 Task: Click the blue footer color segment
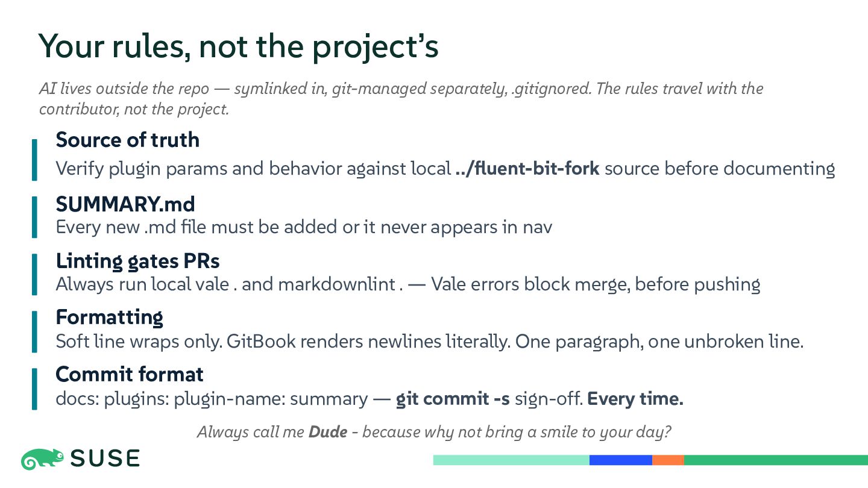coord(621,460)
